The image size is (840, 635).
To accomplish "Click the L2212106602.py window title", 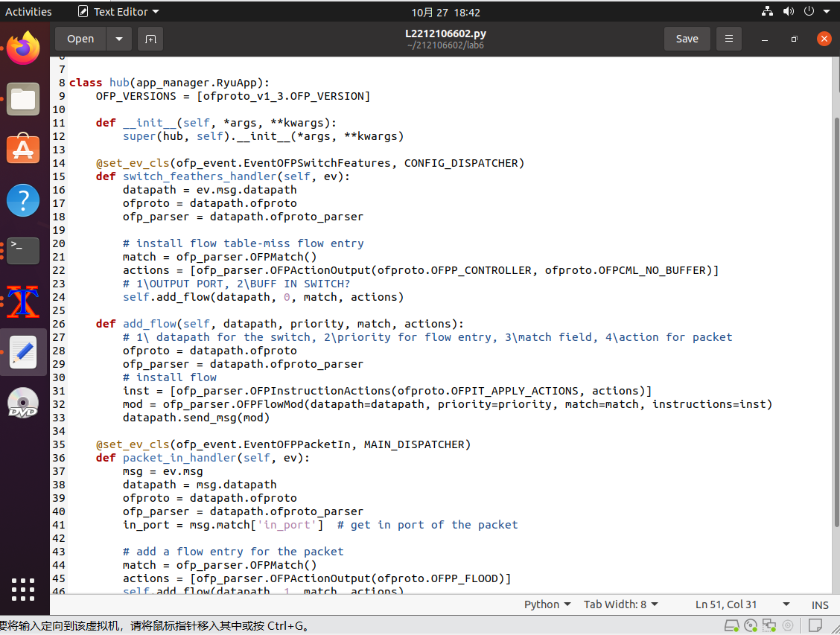I will (x=445, y=33).
